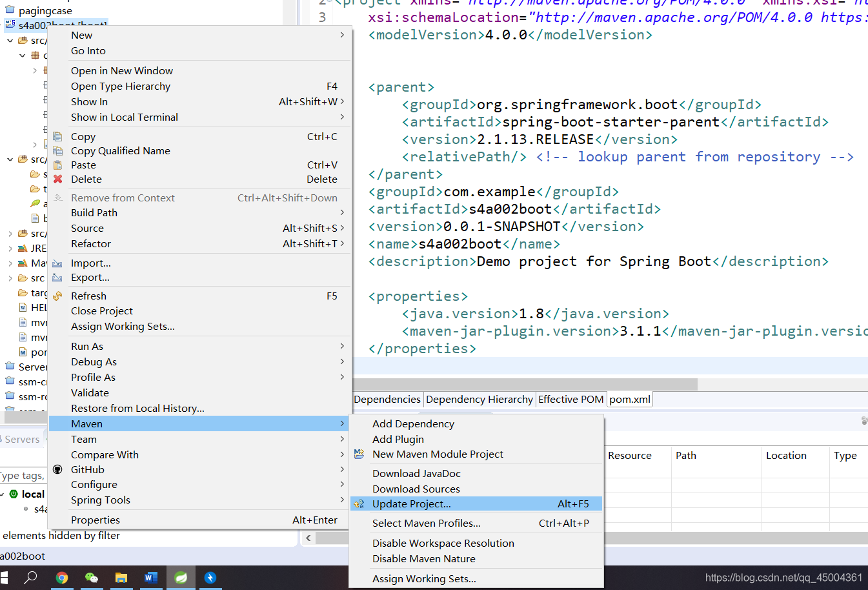Image resolution: width=868 pixels, height=590 pixels.
Task: Expand the Show In submenu arrow
Action: (x=342, y=101)
